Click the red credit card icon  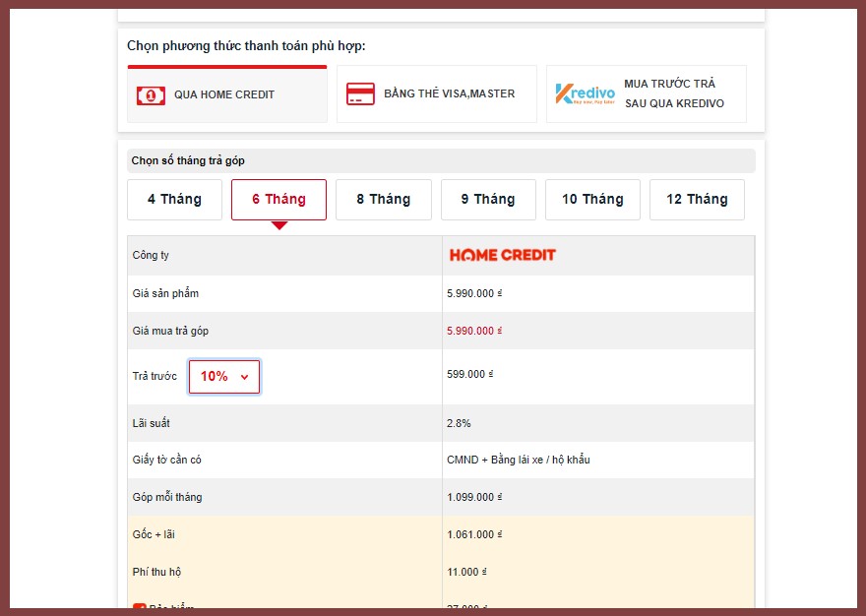point(360,93)
